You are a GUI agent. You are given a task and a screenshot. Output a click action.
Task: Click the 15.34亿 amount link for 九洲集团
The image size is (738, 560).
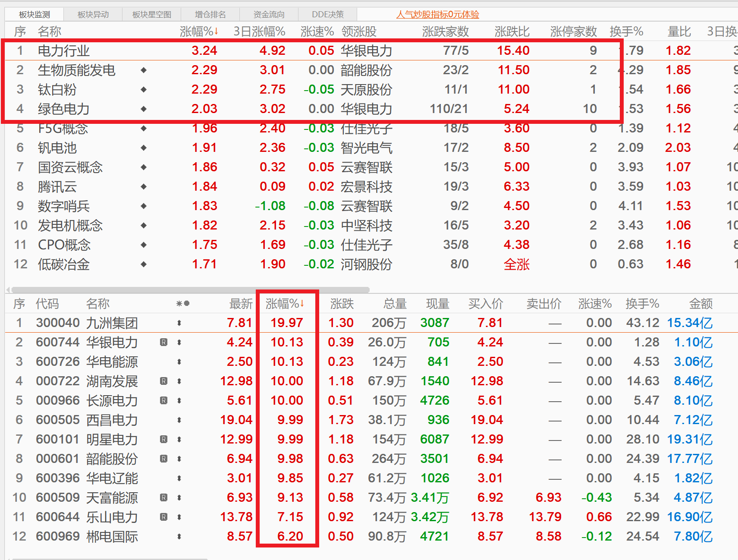689,322
